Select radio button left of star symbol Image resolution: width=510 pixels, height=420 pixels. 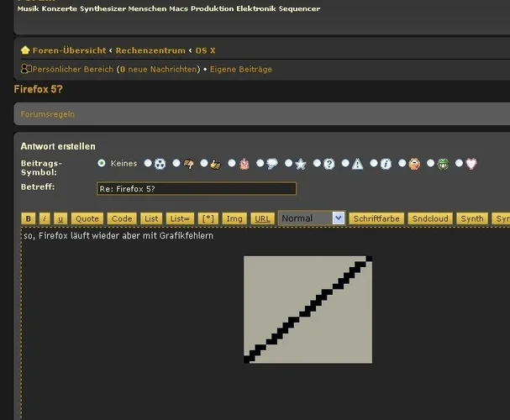coord(288,163)
